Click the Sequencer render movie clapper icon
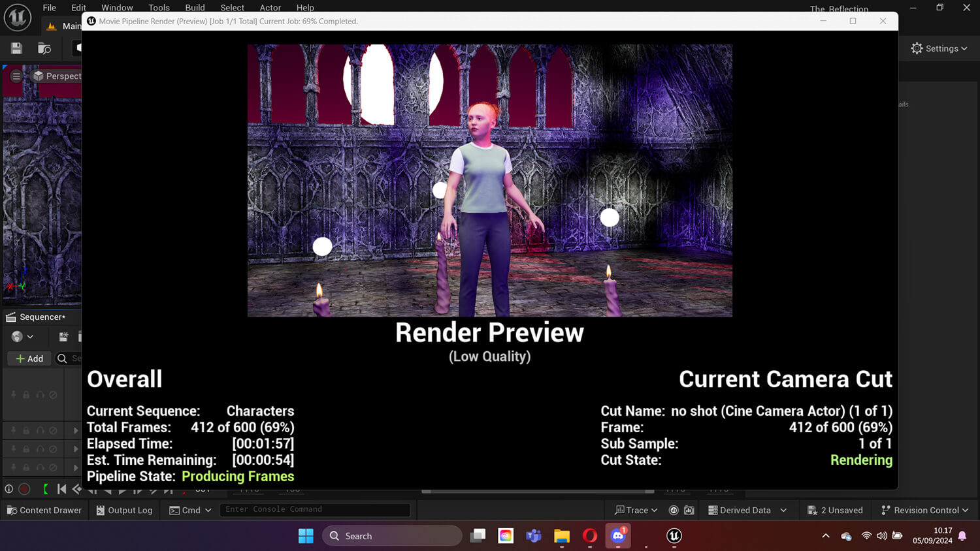 63,337
